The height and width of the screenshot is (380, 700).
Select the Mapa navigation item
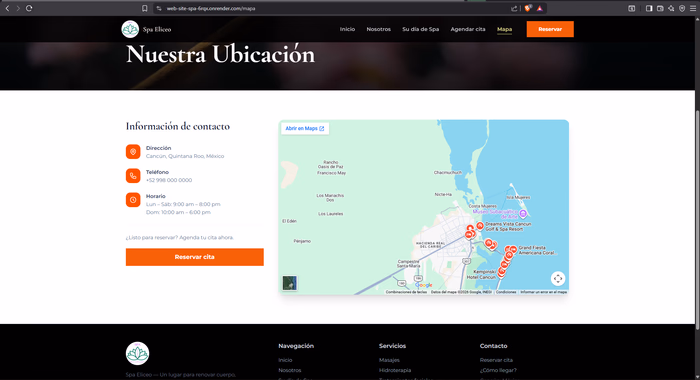[504, 29]
